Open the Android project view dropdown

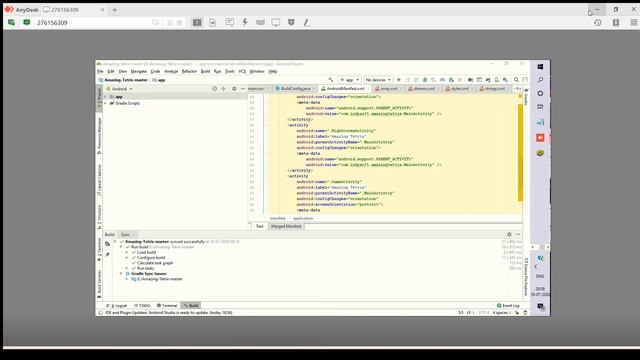120,89
